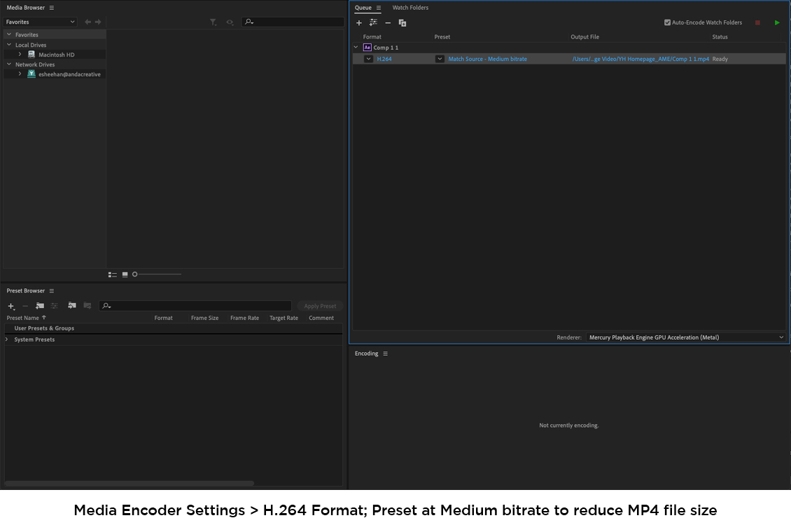The width and height of the screenshot is (791, 532).
Task: Click the Preset Browser panel title
Action: (x=25, y=291)
